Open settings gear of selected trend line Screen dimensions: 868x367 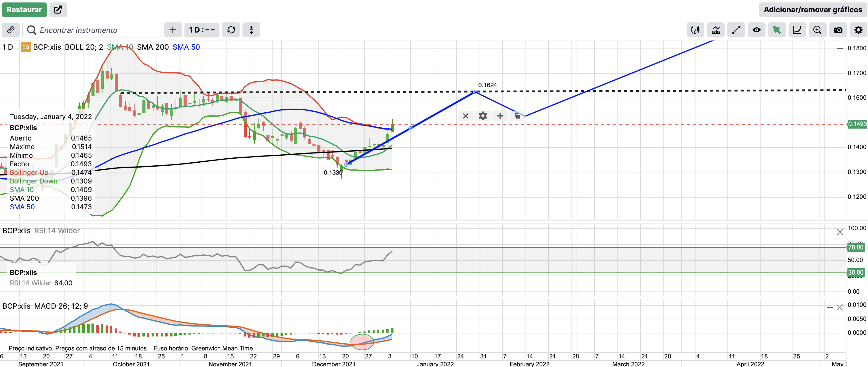(482, 116)
